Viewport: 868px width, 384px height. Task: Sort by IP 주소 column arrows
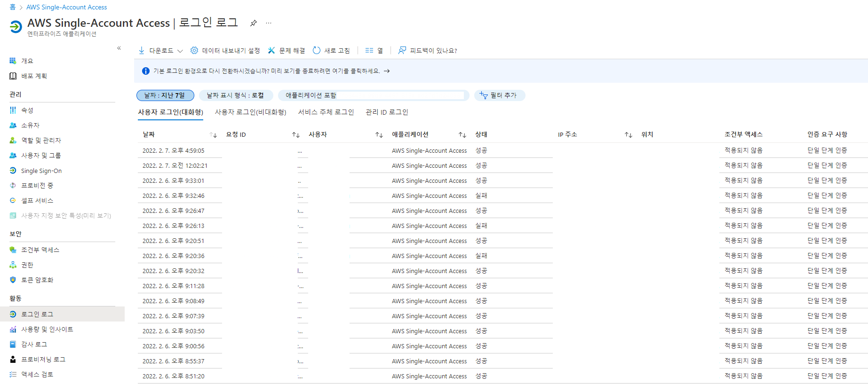[629, 135]
